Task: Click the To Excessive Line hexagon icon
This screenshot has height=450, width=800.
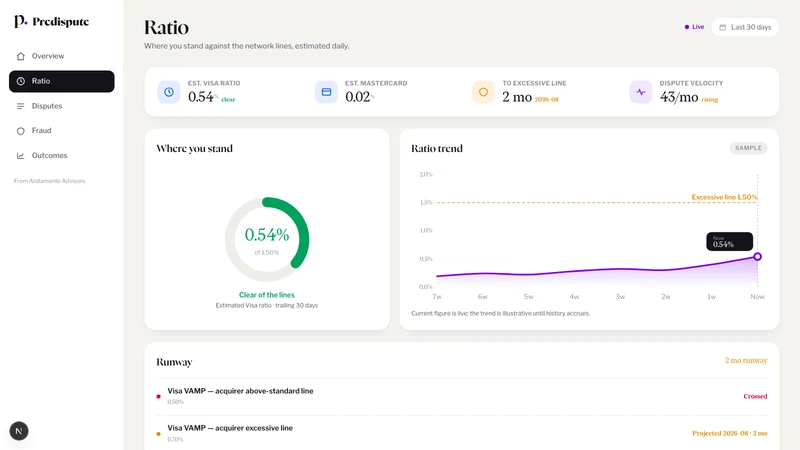Action: [483, 92]
